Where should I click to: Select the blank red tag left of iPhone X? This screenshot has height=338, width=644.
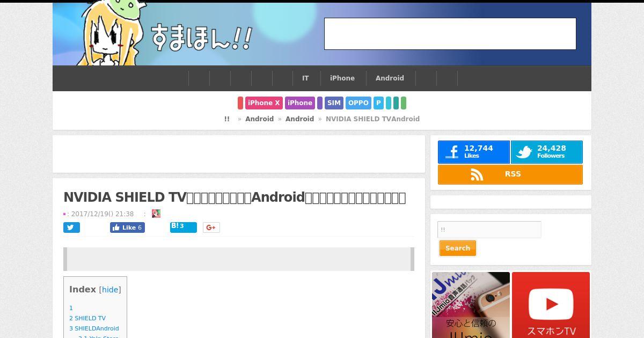point(240,103)
